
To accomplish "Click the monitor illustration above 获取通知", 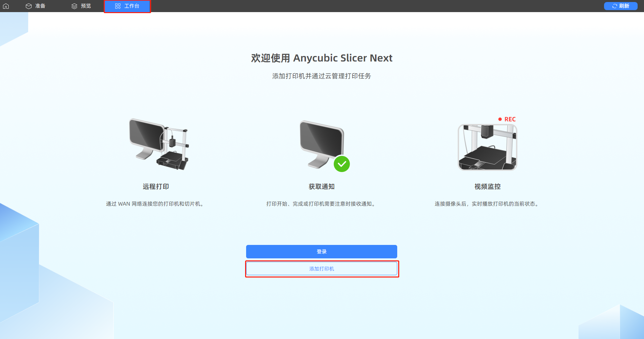I will tap(322, 144).
